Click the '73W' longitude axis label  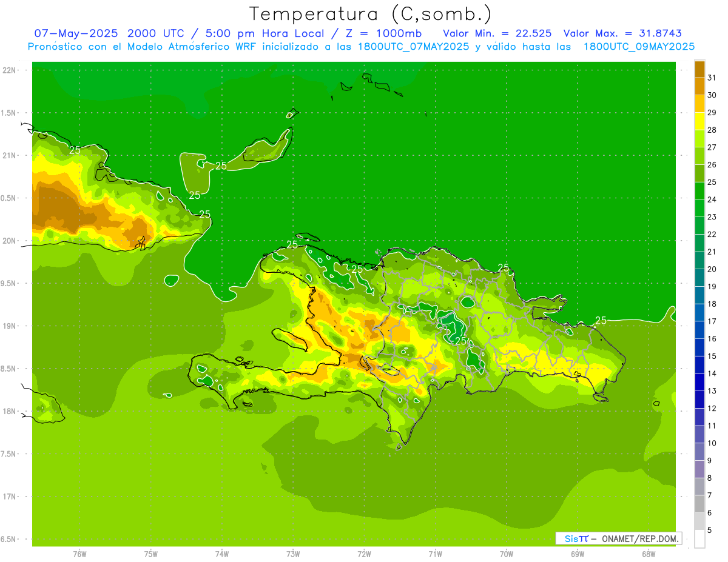[293, 554]
